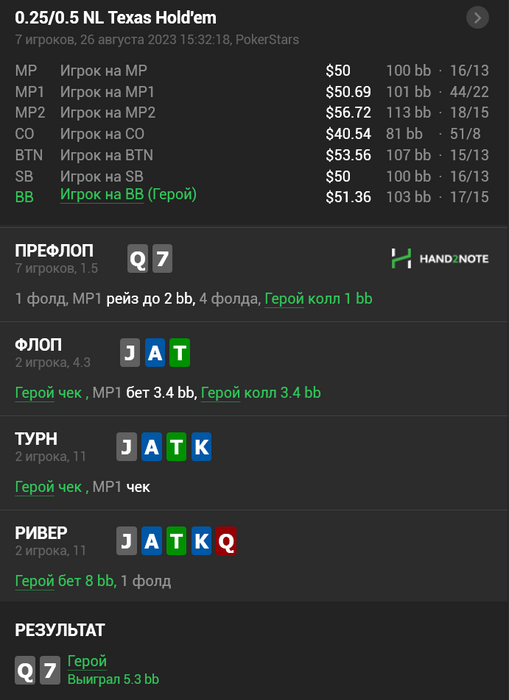
Task: Click the РИВЕР section heading
Action: pos(41,533)
